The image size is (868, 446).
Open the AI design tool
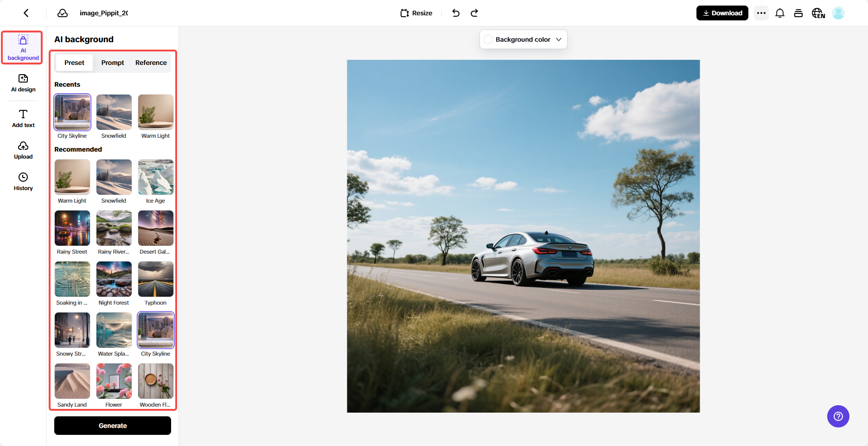pyautogui.click(x=23, y=83)
